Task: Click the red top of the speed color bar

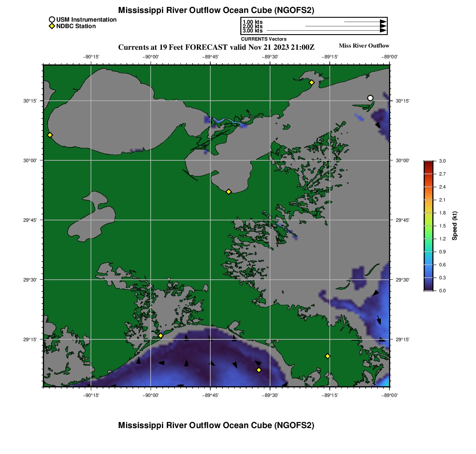Action: point(428,163)
